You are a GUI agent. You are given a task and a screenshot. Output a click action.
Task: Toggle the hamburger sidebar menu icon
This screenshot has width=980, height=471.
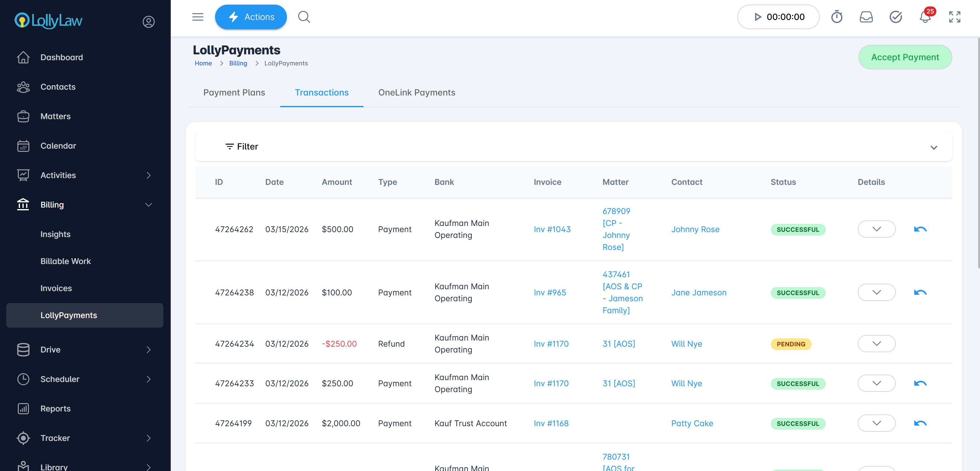198,17
